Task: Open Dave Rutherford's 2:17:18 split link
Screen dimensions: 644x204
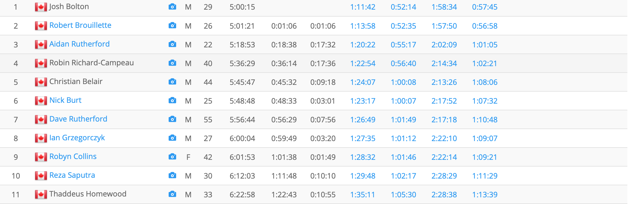Action: click(444, 120)
